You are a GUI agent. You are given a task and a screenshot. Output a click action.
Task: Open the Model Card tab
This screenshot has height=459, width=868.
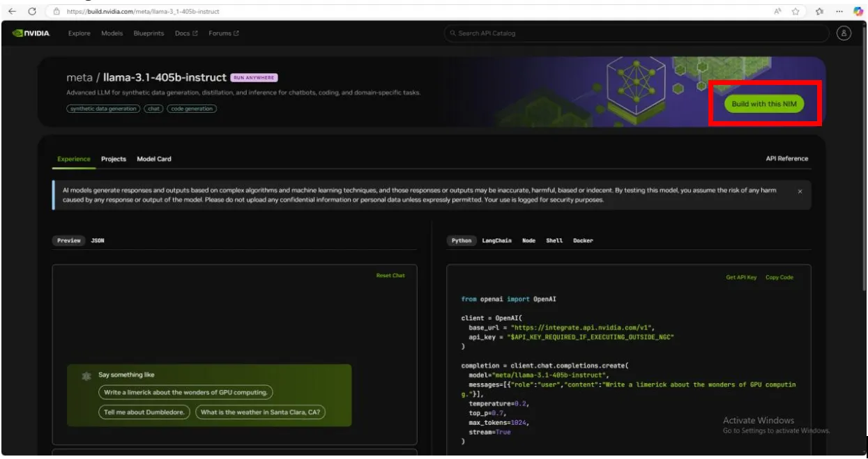[x=154, y=159]
